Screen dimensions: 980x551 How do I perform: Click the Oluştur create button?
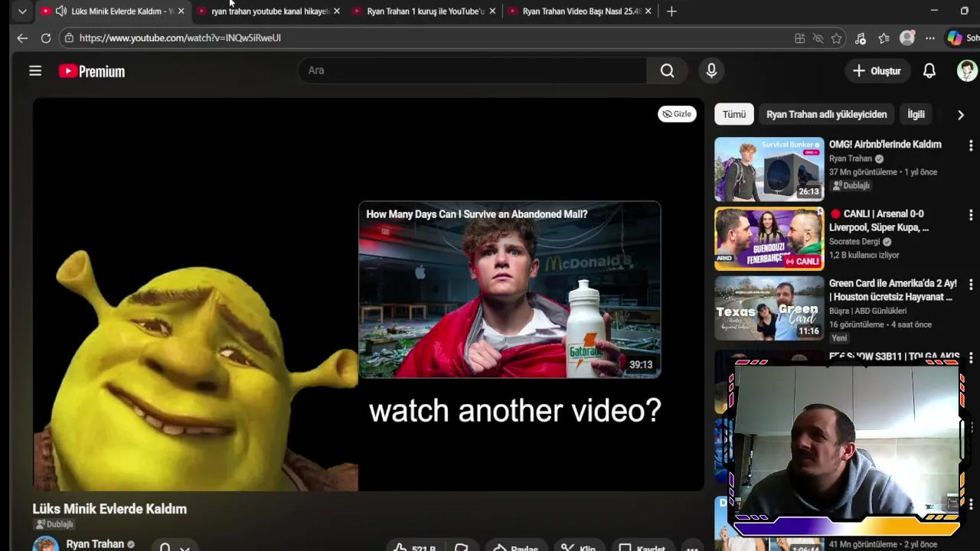(x=877, y=70)
